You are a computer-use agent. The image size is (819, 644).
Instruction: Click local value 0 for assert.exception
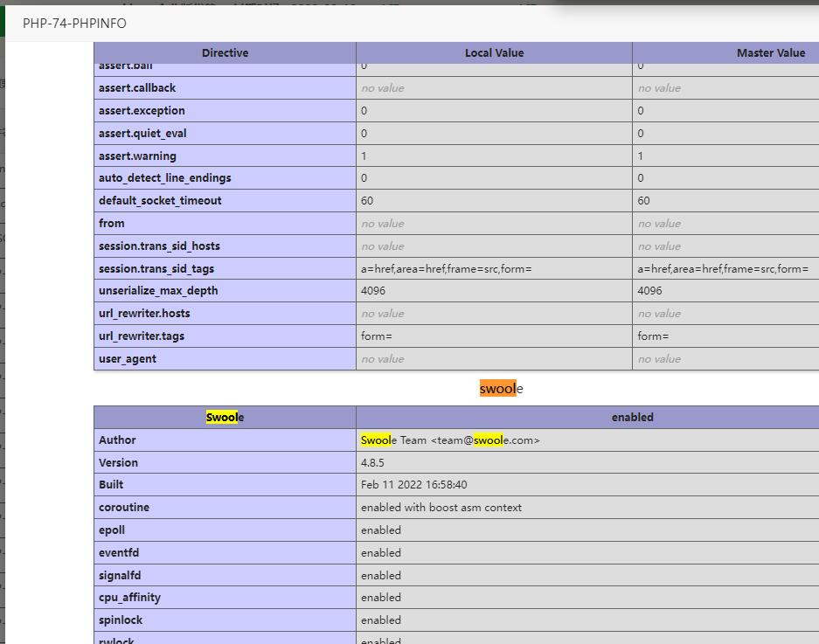coord(364,111)
